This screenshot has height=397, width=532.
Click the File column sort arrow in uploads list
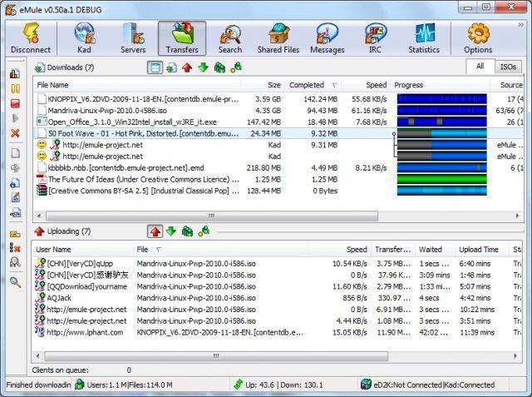(x=159, y=250)
